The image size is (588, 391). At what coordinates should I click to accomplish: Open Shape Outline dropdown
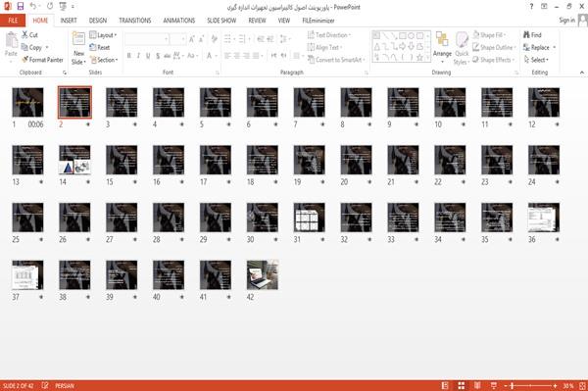click(x=494, y=47)
